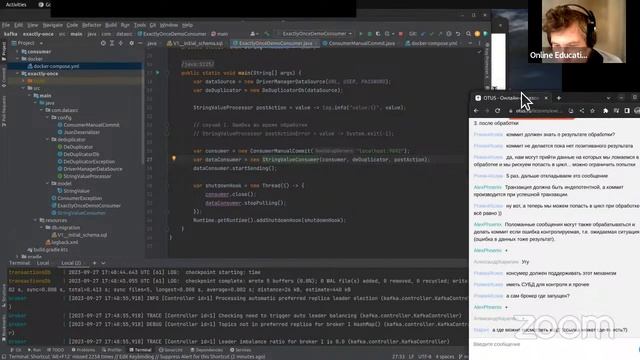
Task: Collapse the config package folder
Action: (x=47, y=118)
